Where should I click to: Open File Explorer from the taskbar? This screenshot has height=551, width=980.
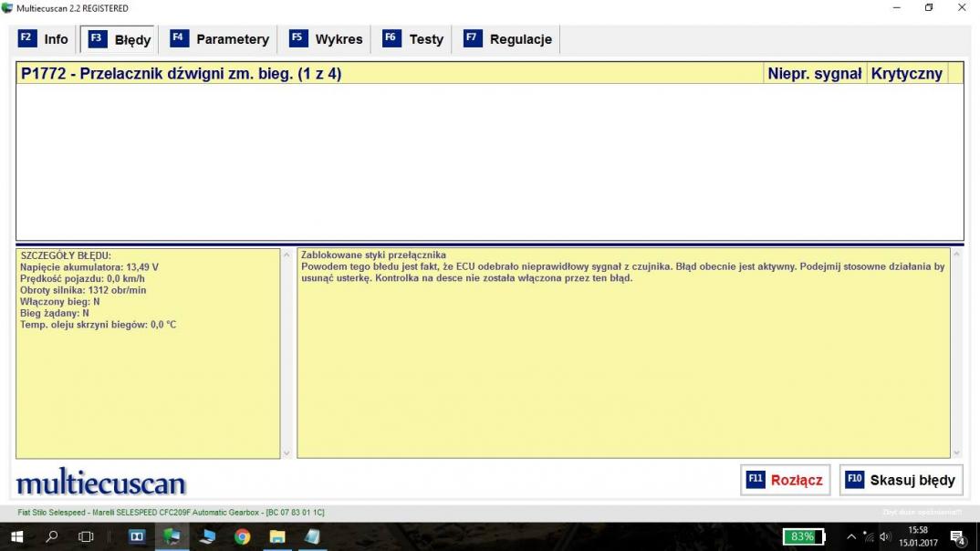coord(277,536)
